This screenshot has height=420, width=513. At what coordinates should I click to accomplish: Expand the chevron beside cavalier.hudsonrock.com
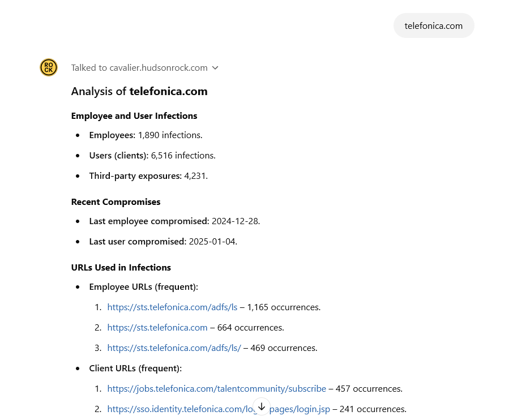click(215, 68)
